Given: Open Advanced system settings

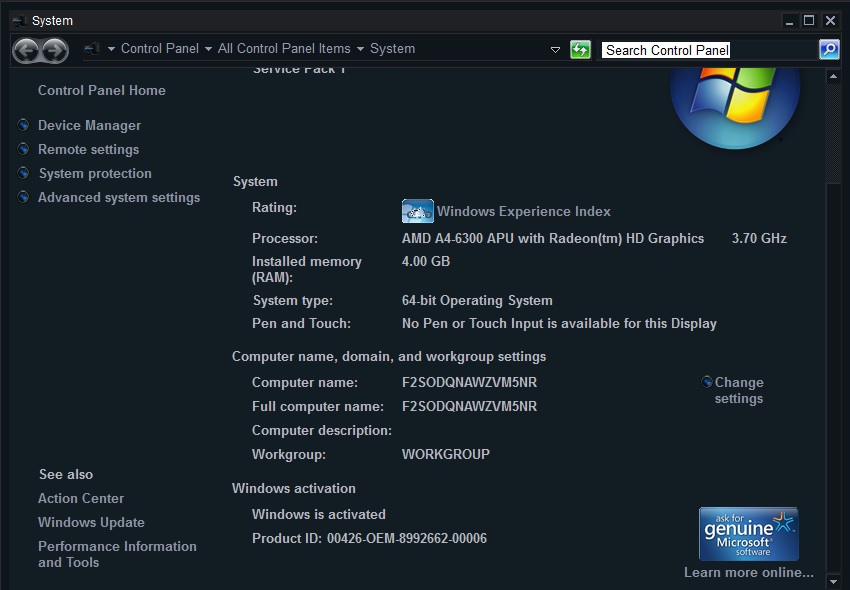Looking at the screenshot, I should pyautogui.click(x=119, y=197).
